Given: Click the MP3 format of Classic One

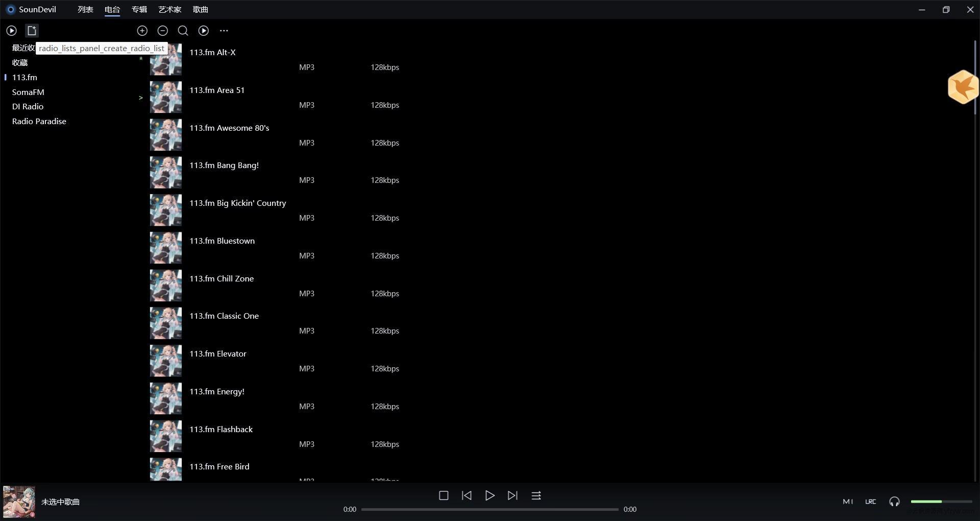Looking at the screenshot, I should [x=307, y=331].
